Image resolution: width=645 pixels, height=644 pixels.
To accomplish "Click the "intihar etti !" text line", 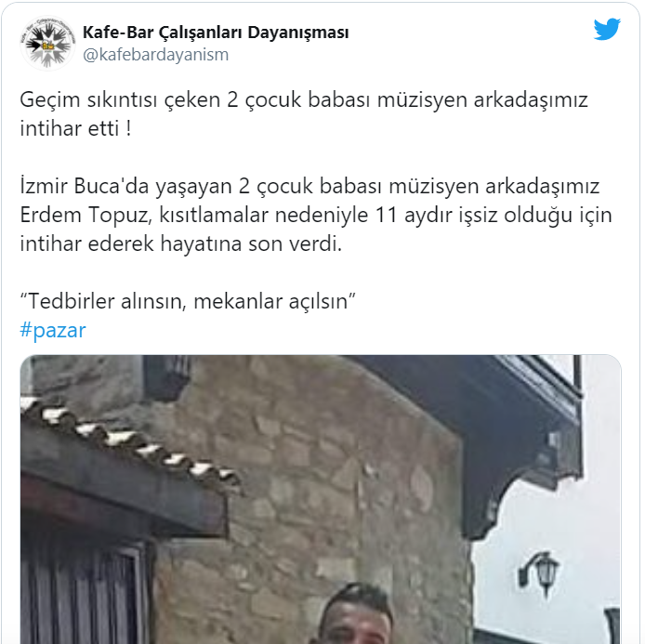I will tap(75, 128).
